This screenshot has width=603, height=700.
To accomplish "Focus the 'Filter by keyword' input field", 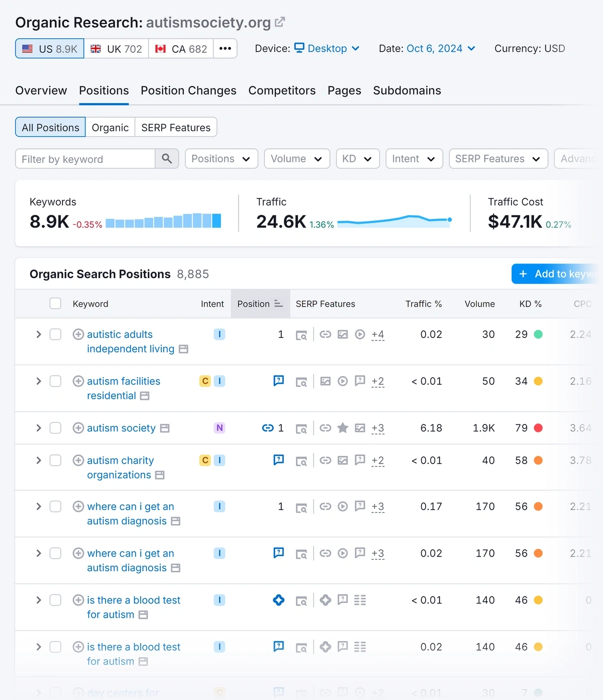I will click(x=85, y=159).
